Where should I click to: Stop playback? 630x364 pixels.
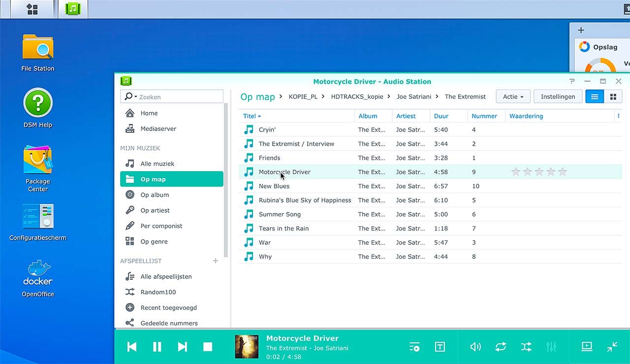[208, 347]
